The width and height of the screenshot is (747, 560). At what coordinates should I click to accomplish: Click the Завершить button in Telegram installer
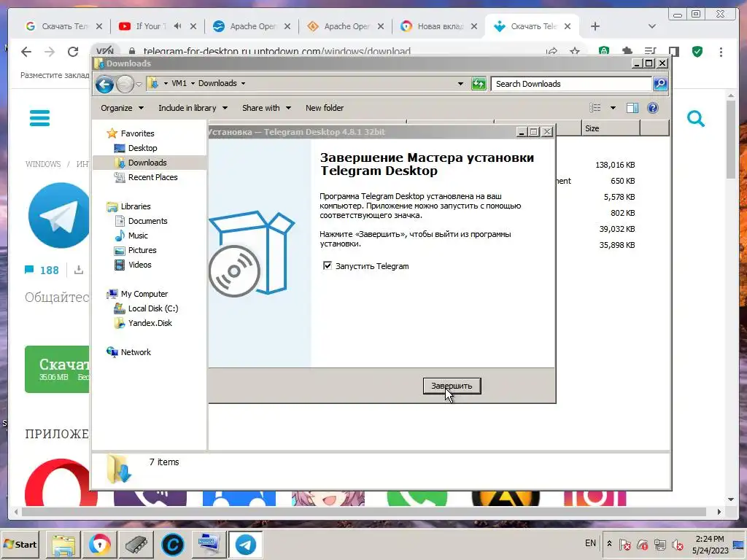(452, 386)
